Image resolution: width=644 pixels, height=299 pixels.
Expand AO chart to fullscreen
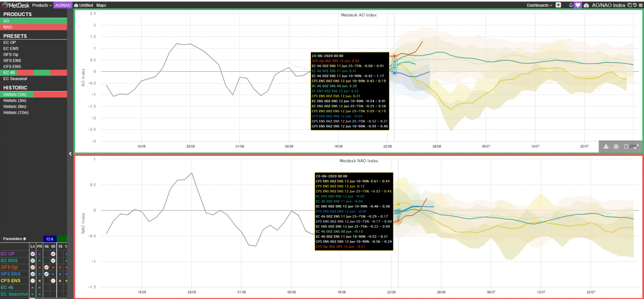click(x=636, y=146)
